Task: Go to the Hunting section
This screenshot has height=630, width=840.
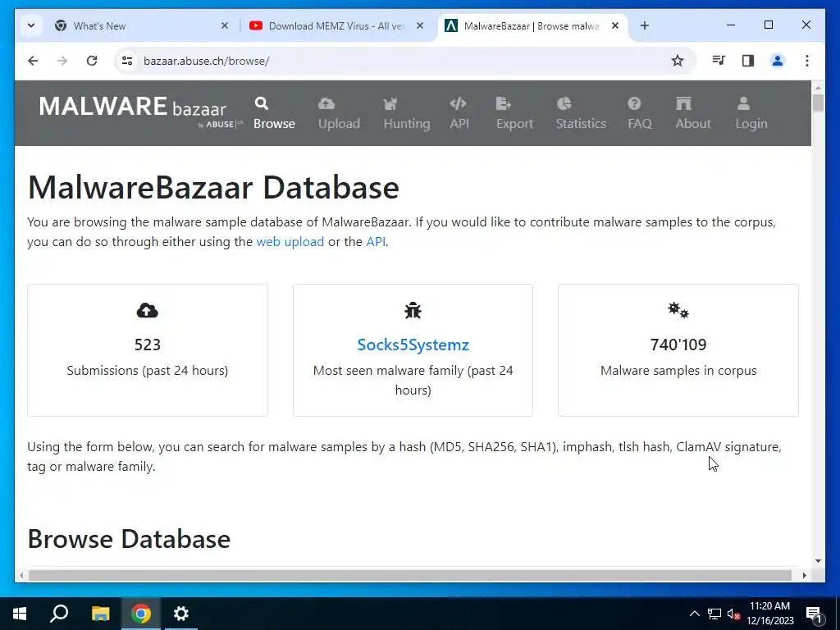Action: (407, 113)
